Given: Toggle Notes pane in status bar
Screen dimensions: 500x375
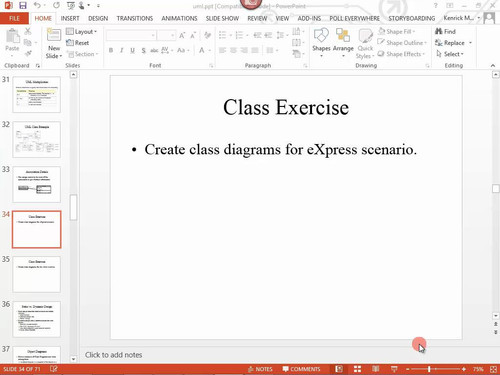Looking at the screenshot, I should point(260,369).
